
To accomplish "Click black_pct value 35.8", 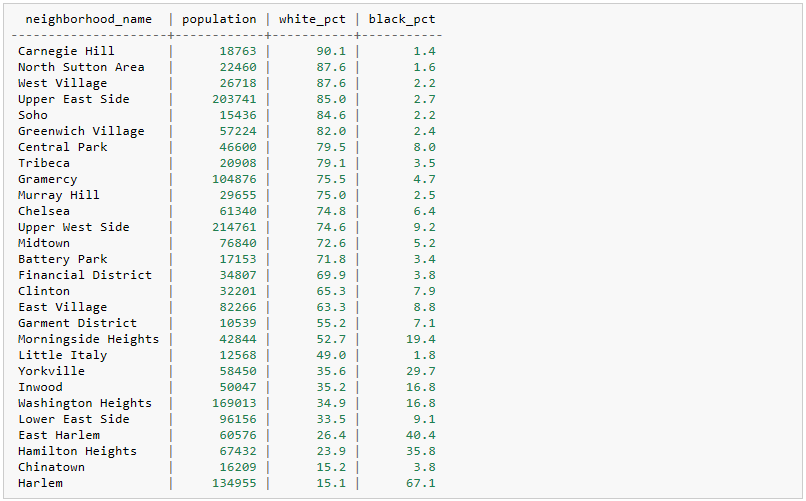I will [420, 451].
